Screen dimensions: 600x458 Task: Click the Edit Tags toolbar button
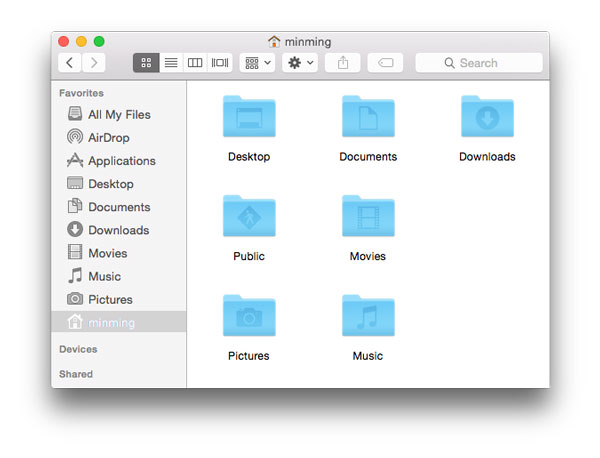click(x=385, y=63)
